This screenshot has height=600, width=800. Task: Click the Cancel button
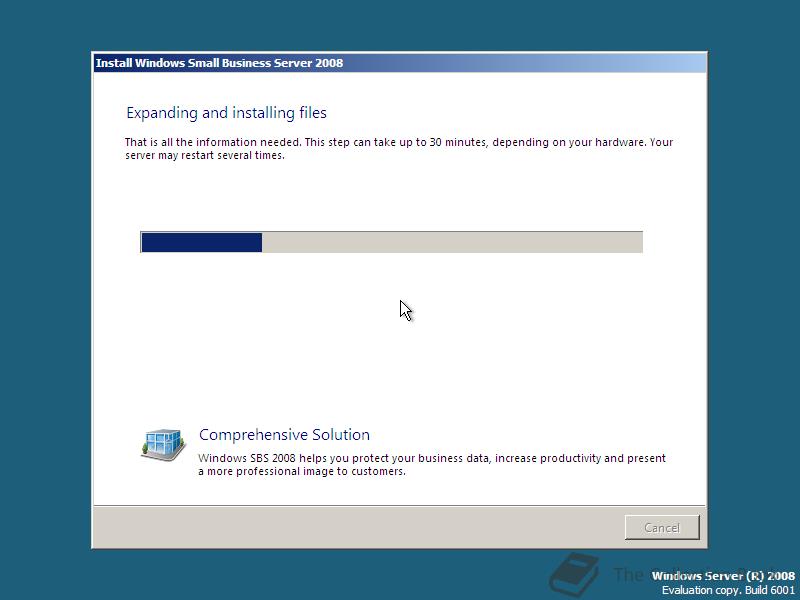coord(662,527)
